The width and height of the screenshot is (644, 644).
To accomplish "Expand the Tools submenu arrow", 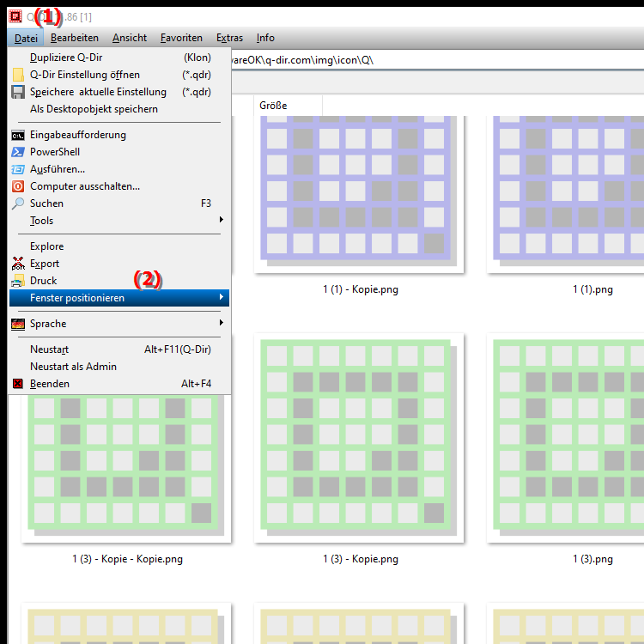I will [222, 220].
